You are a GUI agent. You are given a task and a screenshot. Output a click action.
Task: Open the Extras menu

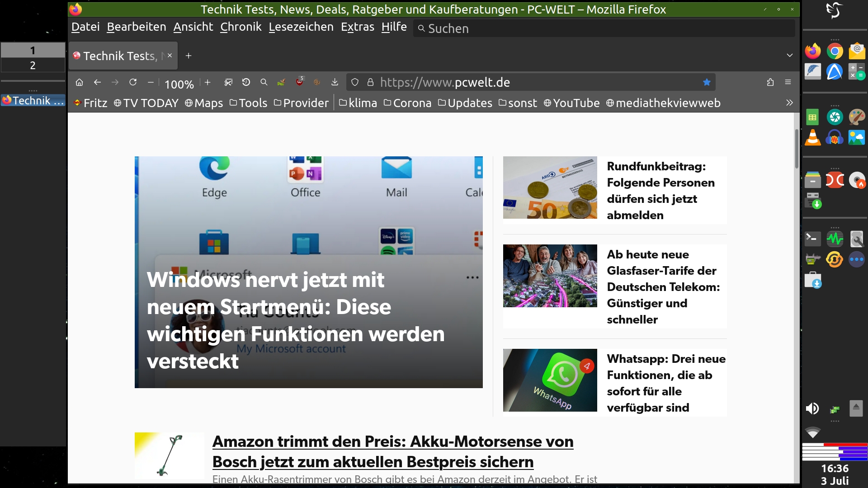pyautogui.click(x=357, y=27)
